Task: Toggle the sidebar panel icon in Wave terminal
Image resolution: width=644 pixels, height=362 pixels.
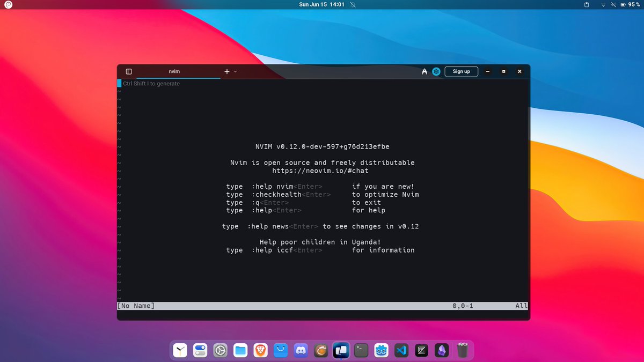Action: 129,71
